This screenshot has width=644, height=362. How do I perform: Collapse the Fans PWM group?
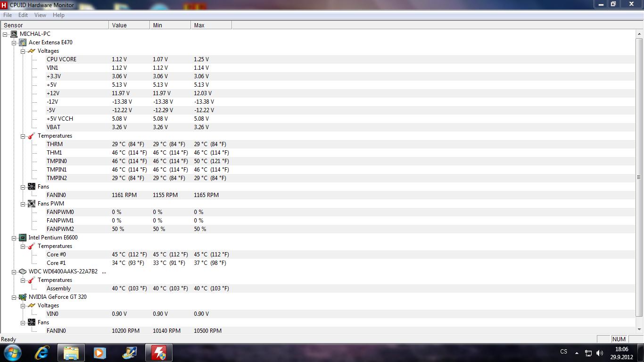23,204
